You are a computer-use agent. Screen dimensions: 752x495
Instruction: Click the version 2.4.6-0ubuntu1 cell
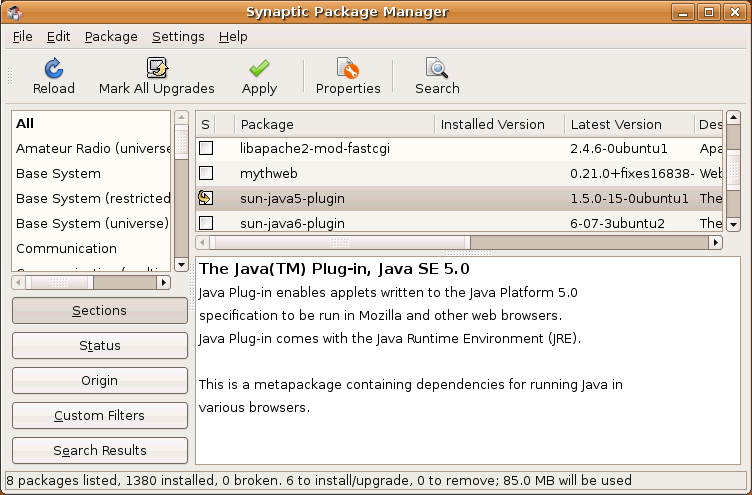tap(619, 149)
